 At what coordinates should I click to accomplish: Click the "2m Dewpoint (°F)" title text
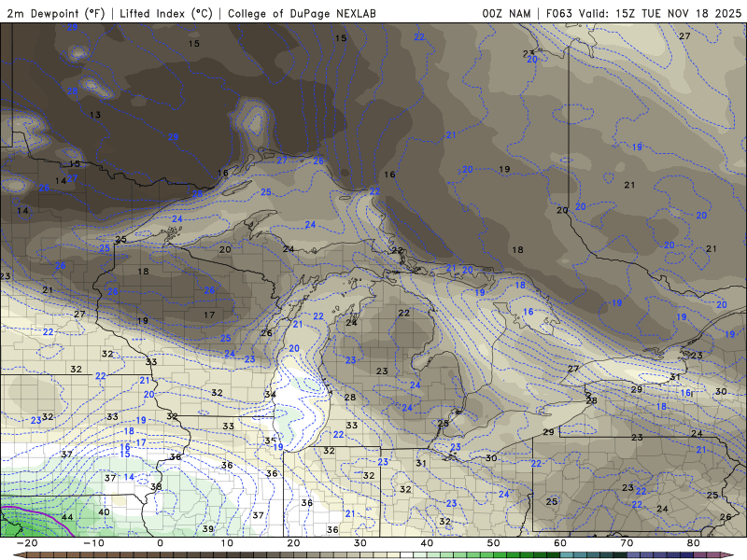pos(56,13)
